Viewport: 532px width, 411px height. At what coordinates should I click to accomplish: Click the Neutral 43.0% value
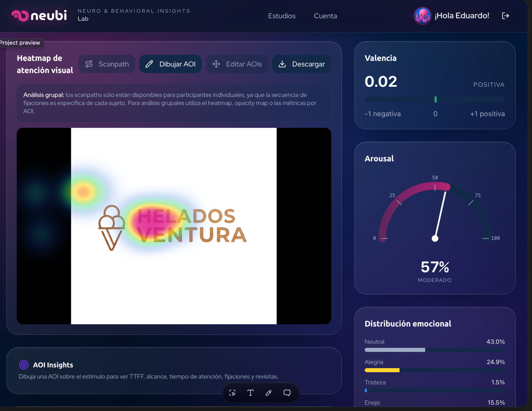click(496, 342)
